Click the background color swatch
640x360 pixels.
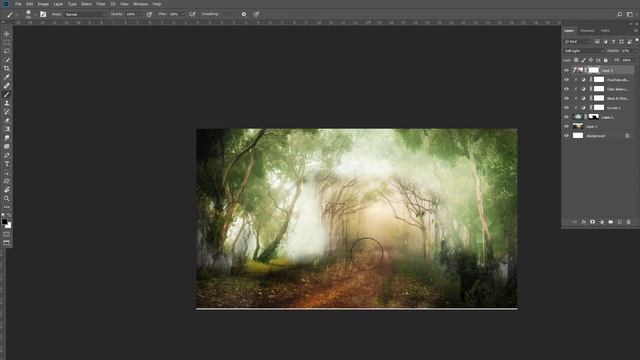click(x=9, y=225)
